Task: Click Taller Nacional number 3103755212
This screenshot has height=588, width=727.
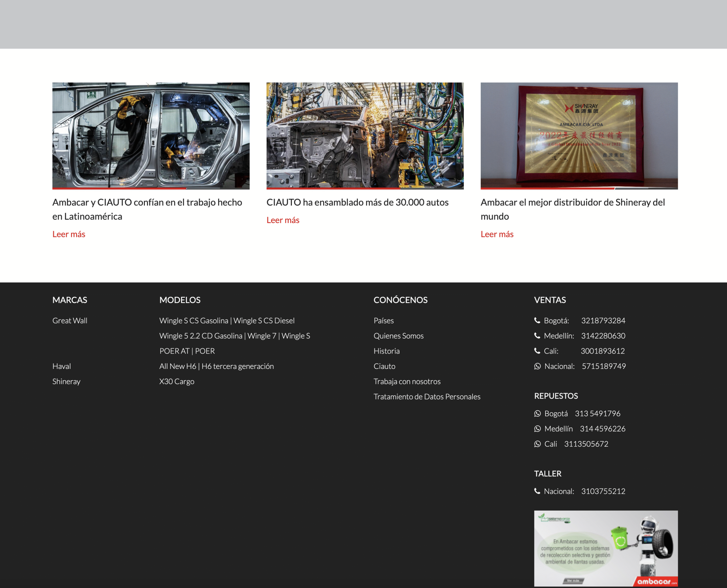Action: click(x=603, y=491)
